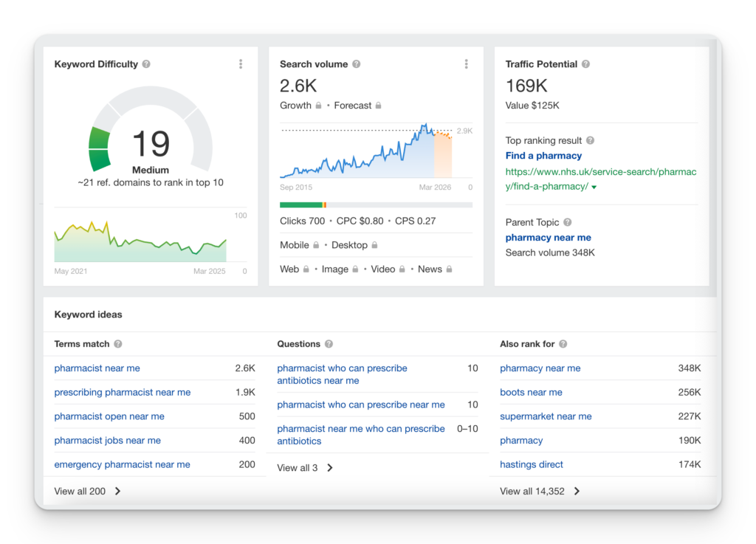
Task: Open Keyword Difficulty three-dot menu
Action: [x=241, y=64]
